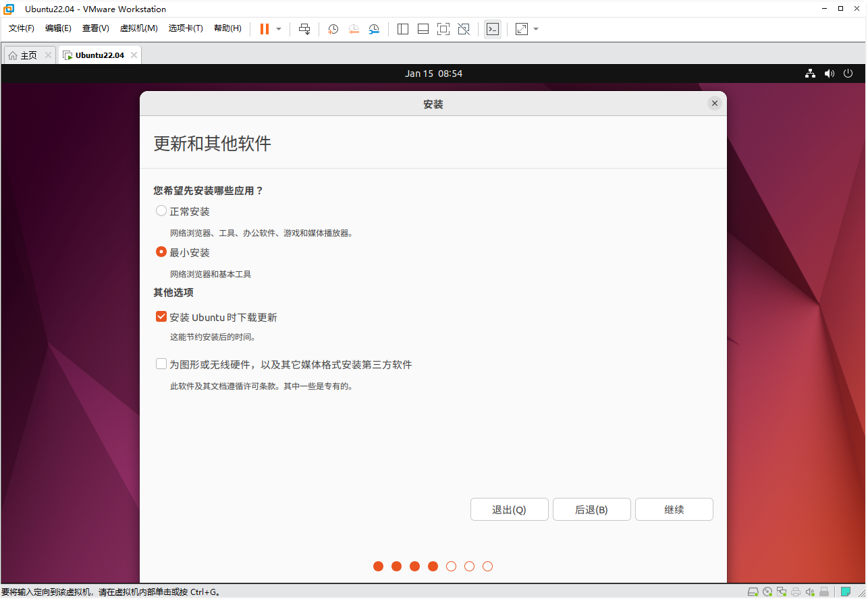Open the power options dropdown beside the pause button
This screenshot has height=599, width=868.
point(279,29)
